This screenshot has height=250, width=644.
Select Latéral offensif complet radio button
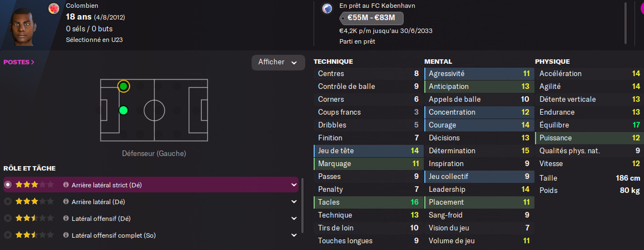click(7, 235)
